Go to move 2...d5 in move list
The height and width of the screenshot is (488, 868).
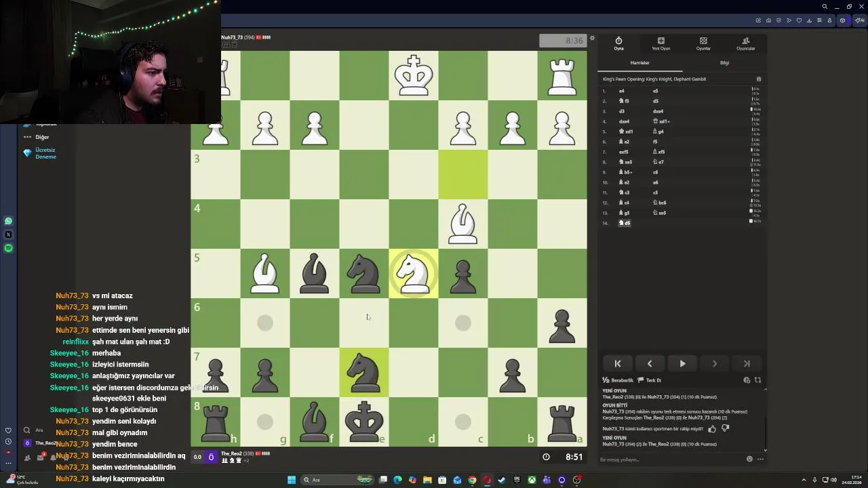point(656,101)
